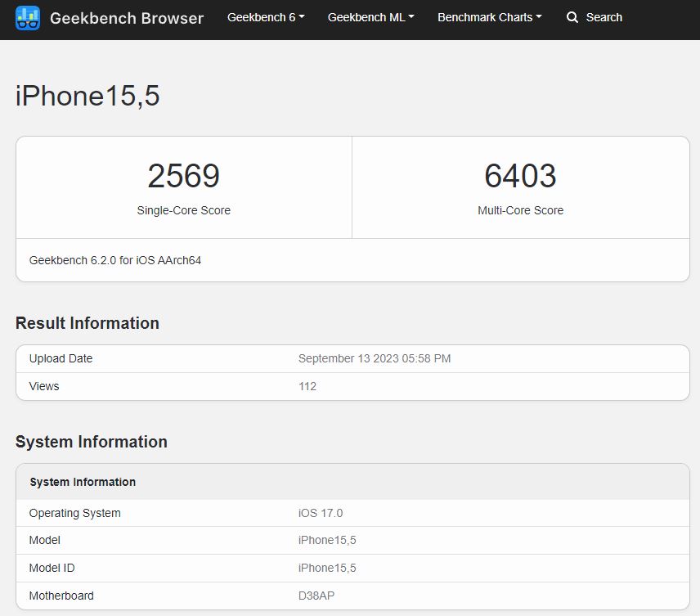This screenshot has height=616, width=700.
Task: Select the Model ID value iPhone15,5
Action: (327, 569)
